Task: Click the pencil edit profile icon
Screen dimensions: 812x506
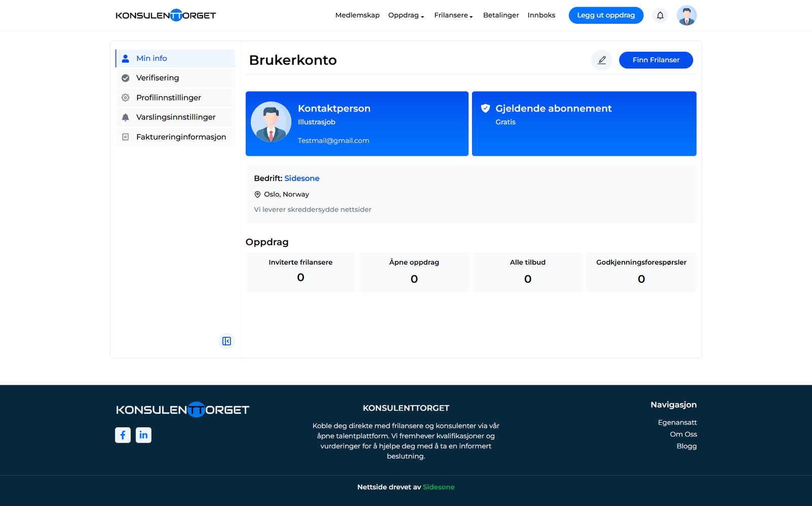Action: point(601,60)
